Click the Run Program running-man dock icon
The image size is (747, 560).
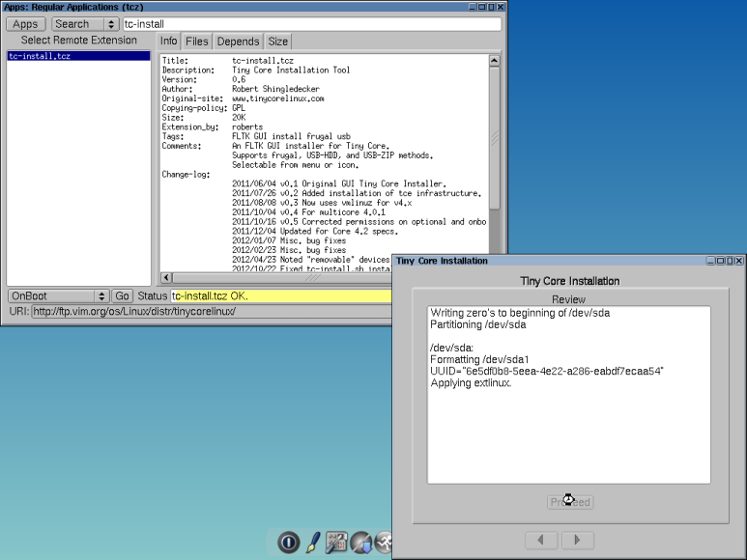[x=383, y=543]
